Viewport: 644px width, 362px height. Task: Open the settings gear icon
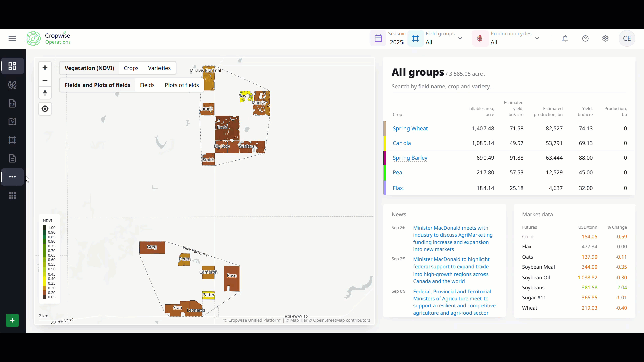[x=605, y=39]
